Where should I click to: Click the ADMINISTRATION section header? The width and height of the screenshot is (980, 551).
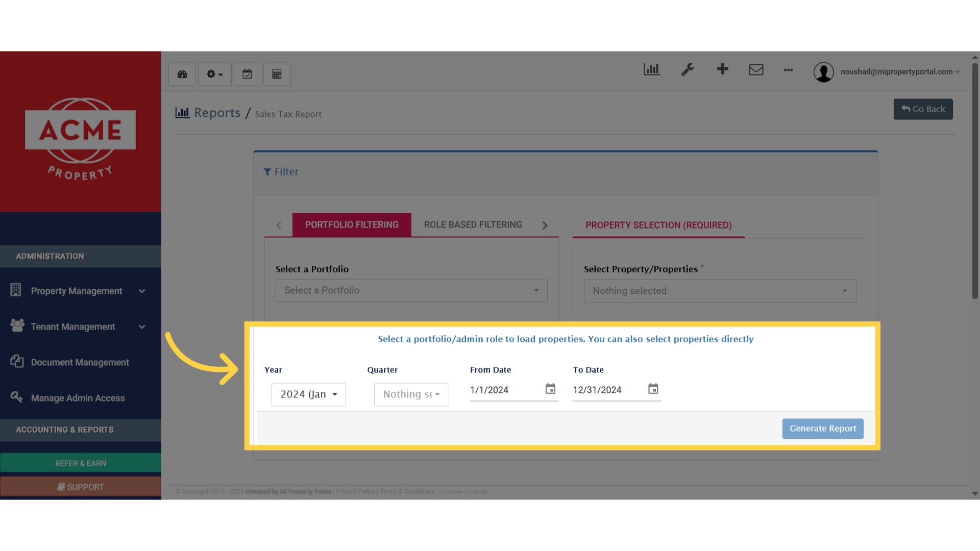tap(81, 256)
